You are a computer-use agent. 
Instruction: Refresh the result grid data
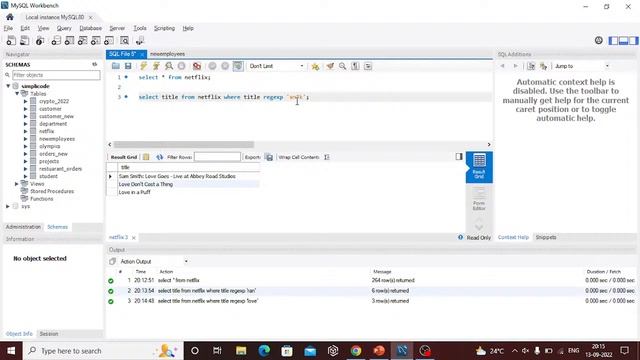click(159, 157)
